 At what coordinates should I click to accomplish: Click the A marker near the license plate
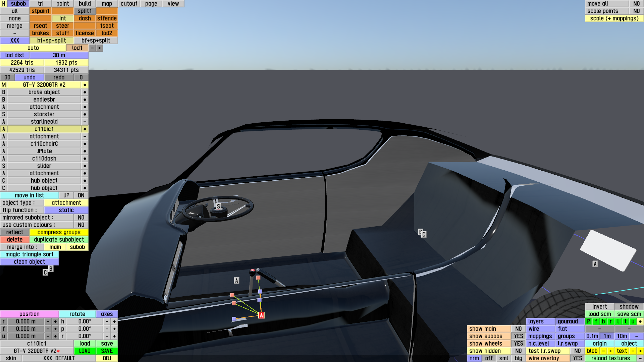pyautogui.click(x=595, y=264)
